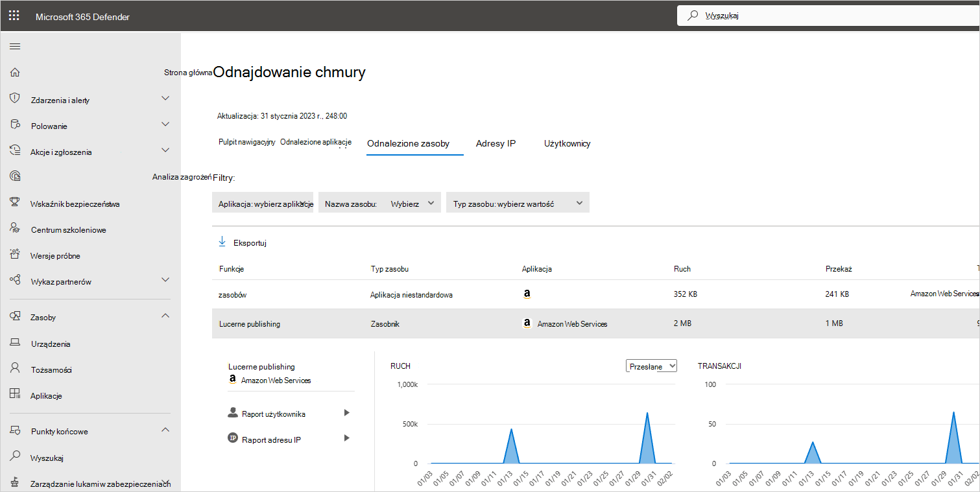980x492 pixels.
Task: Collapse the Zasoby section chevron
Action: tap(165, 316)
